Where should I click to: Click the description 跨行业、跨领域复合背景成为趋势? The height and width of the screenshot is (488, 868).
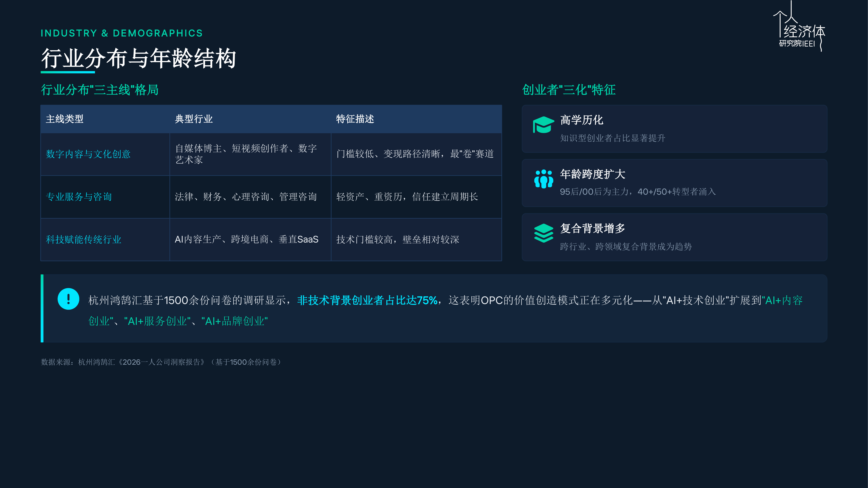(x=626, y=247)
